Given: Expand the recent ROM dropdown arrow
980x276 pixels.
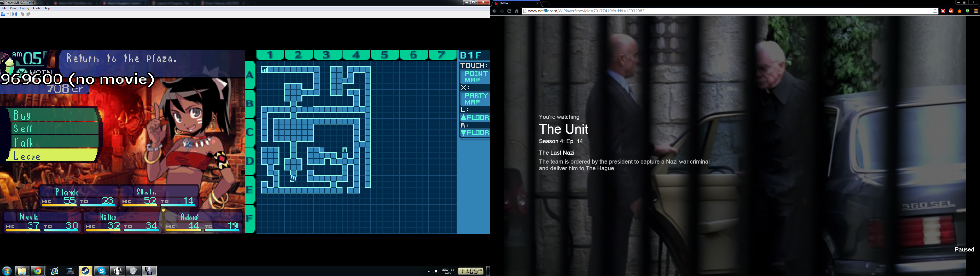Looking at the screenshot, I should pos(8,14).
